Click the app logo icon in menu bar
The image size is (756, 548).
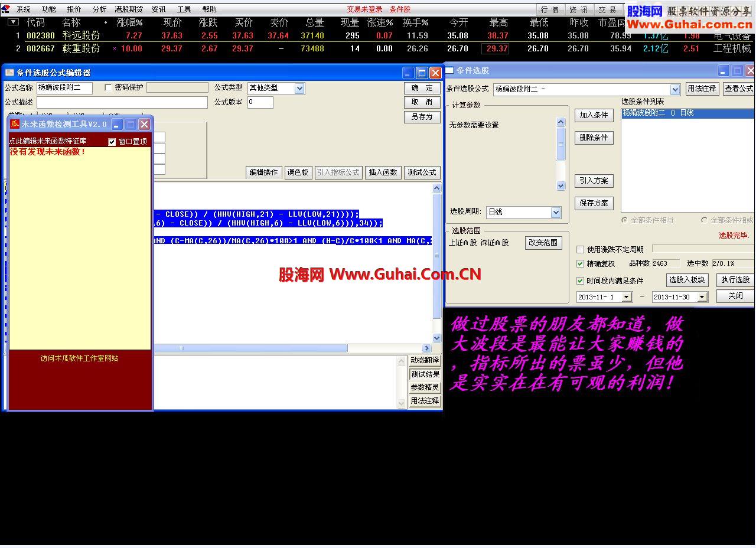coord(5,9)
